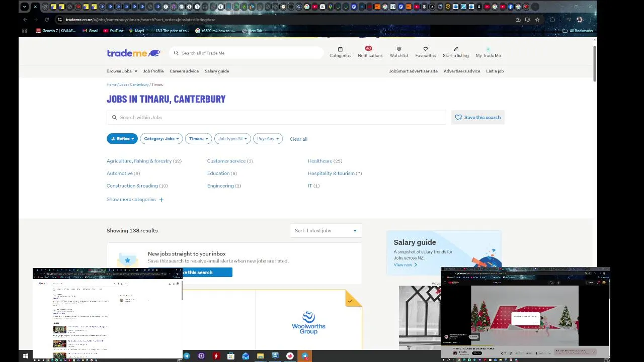This screenshot has height=362, width=644.
Task: Click the Search all of Trade Me field
Action: [x=247, y=53]
